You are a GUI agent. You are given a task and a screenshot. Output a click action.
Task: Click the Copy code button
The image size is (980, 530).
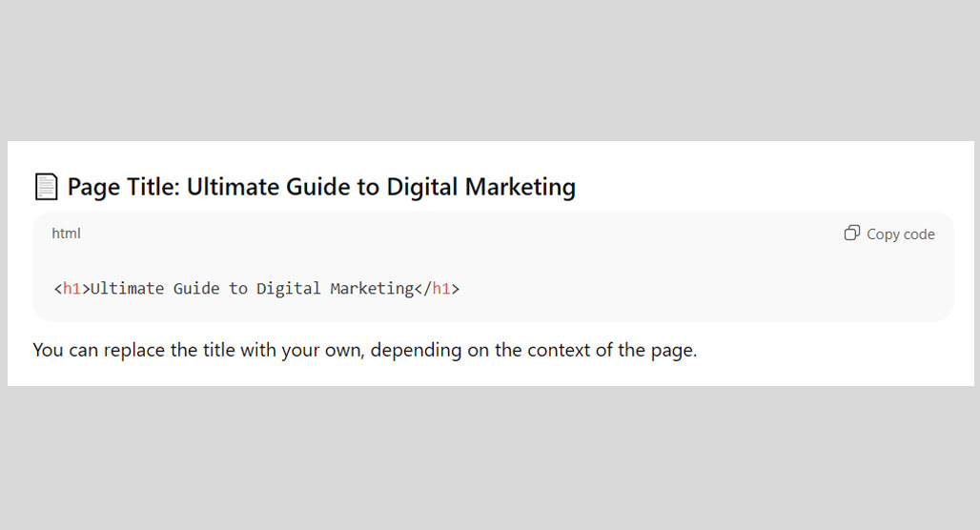[889, 234]
